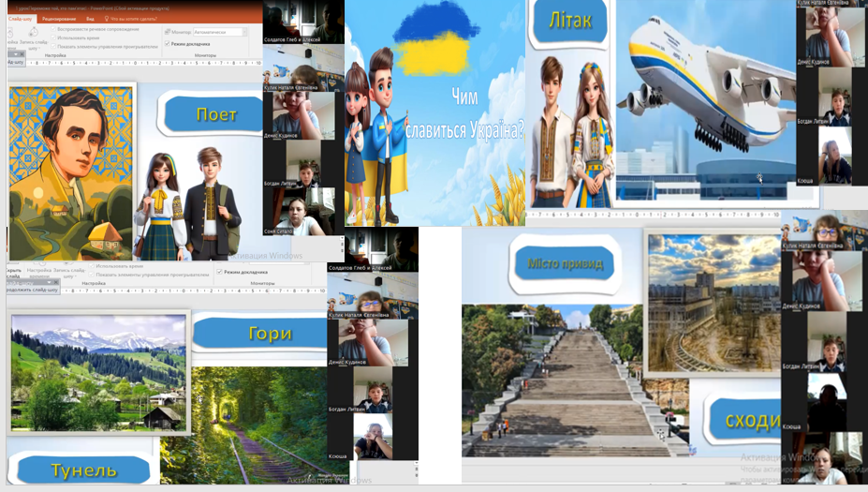Switch to the Рецензирование ribbon tab

pos(59,19)
